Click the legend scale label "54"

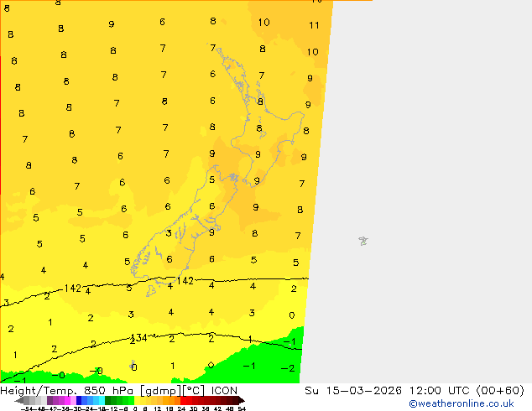coord(242,408)
